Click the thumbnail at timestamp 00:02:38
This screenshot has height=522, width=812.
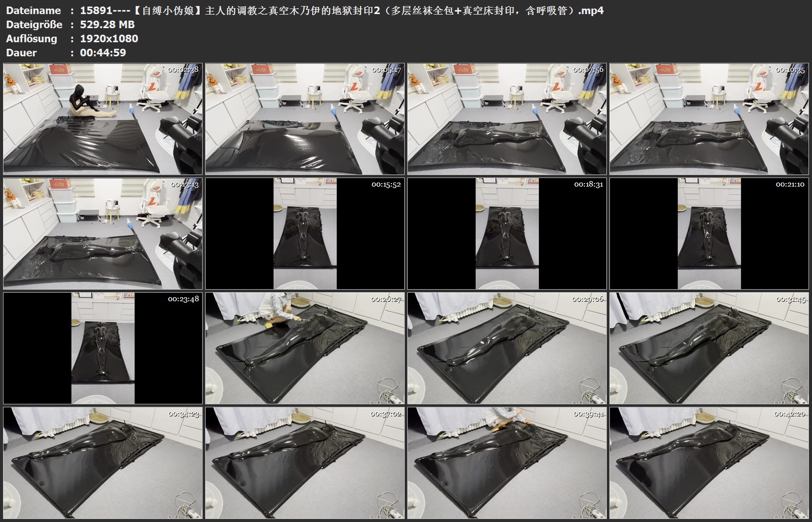103,119
